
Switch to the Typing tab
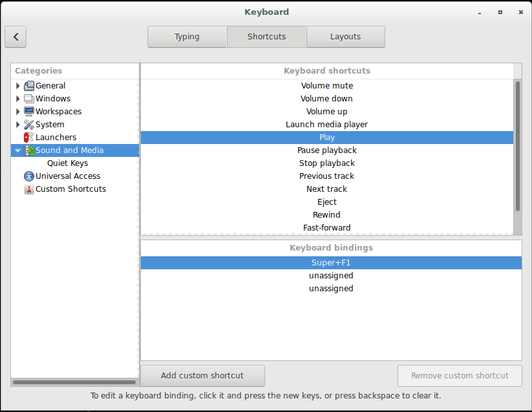pyautogui.click(x=187, y=37)
